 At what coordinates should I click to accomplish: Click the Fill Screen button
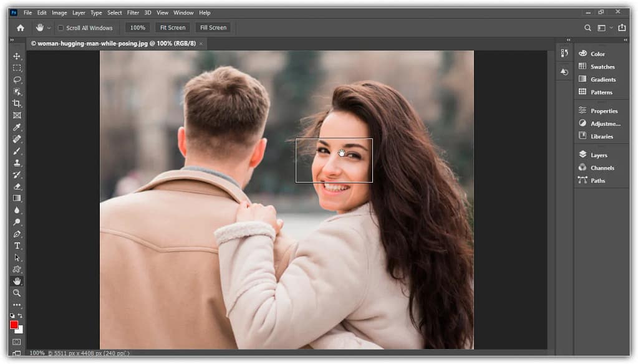click(213, 28)
